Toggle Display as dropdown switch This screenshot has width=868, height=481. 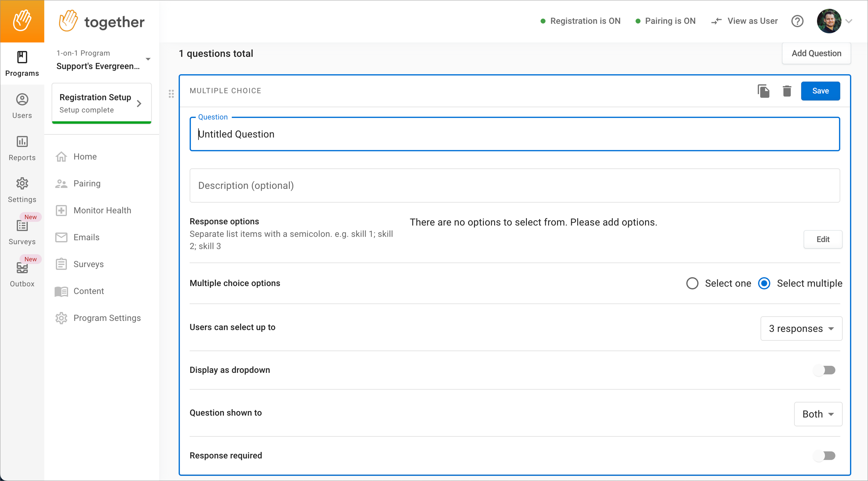(824, 370)
